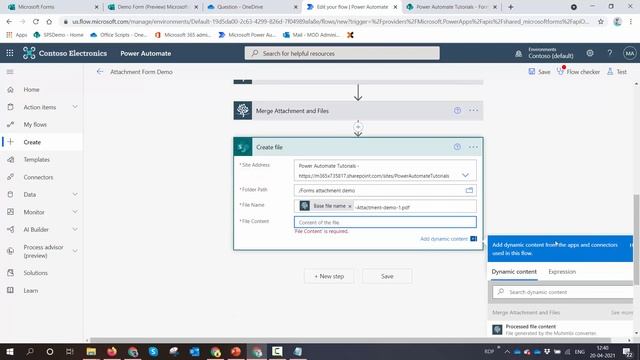Viewport: 640px width, 360px height.
Task: Open the notifications bell icon
Action: coord(518,53)
